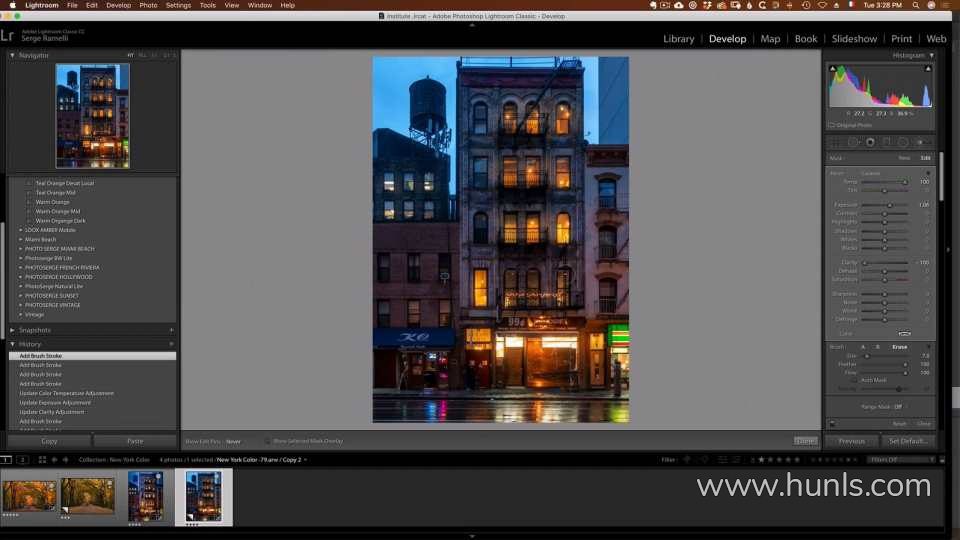Adjust the Exposure slider handle
This screenshot has height=540, width=960.
(x=889, y=205)
